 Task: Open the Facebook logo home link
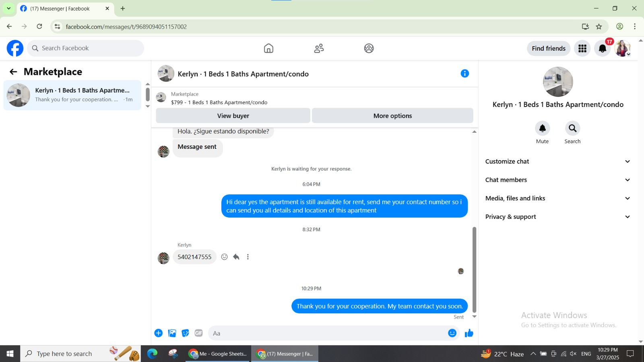coord(15,48)
